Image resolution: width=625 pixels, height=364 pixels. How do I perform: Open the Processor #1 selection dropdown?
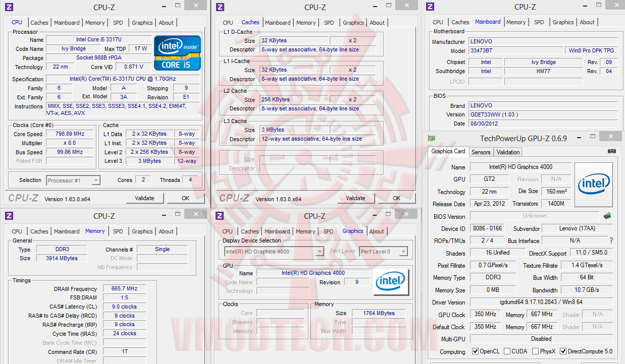point(73,180)
